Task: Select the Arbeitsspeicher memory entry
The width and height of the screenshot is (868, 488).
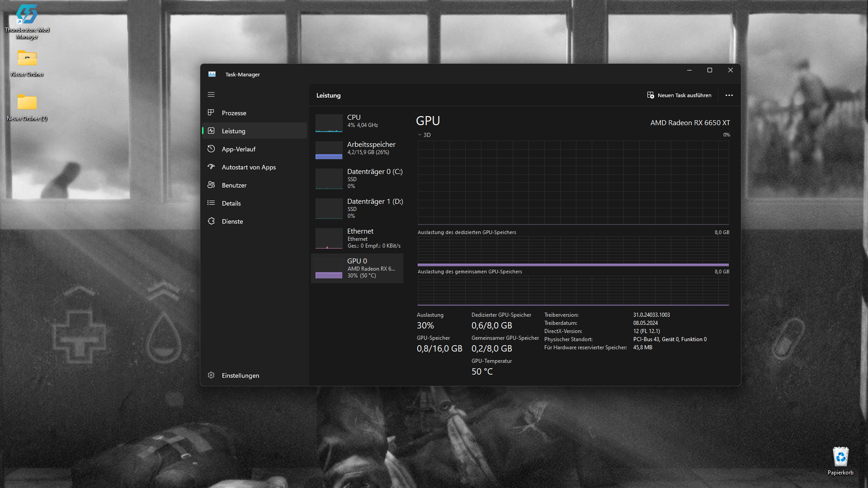Action: 357,150
